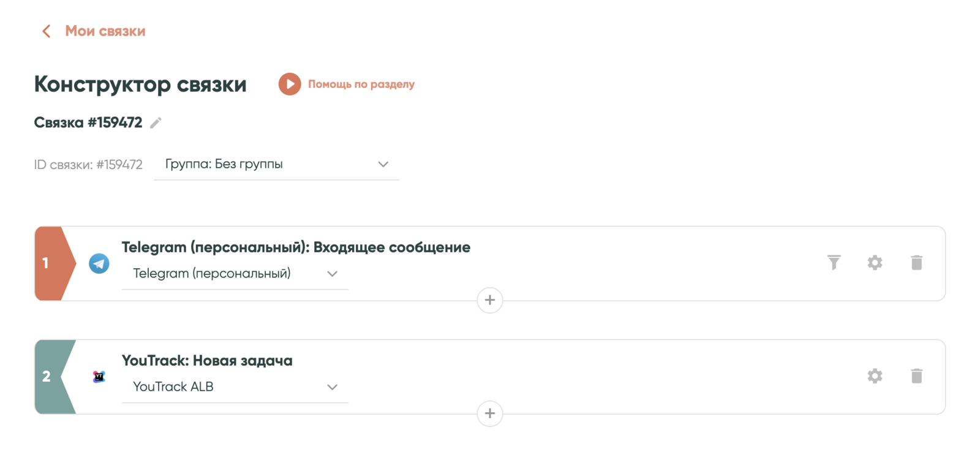
Task: Delete the YouTrack Новая задача step
Action: (916, 376)
